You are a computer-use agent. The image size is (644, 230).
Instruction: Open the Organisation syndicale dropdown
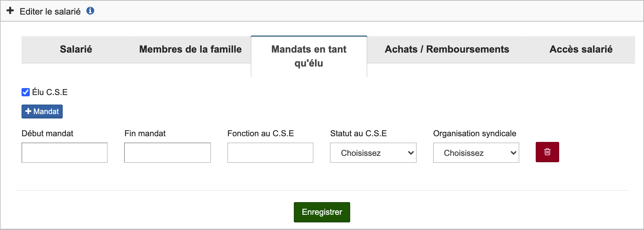click(476, 153)
